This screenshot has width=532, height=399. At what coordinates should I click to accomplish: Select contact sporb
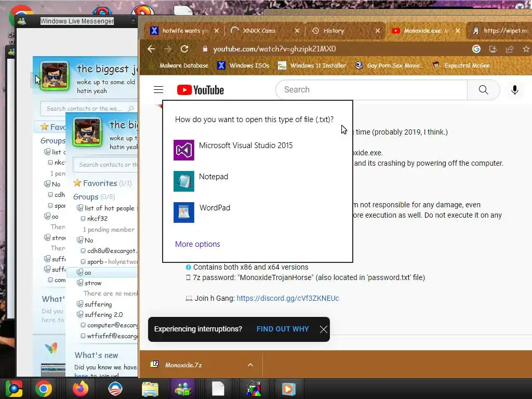point(109,262)
